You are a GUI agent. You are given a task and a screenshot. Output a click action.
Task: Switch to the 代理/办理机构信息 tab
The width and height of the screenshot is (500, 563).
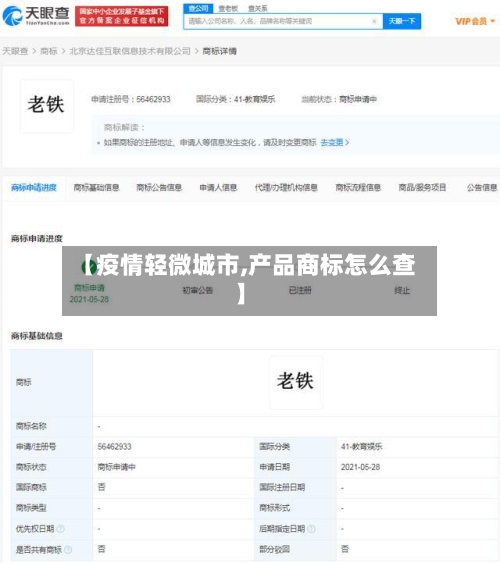point(286,187)
